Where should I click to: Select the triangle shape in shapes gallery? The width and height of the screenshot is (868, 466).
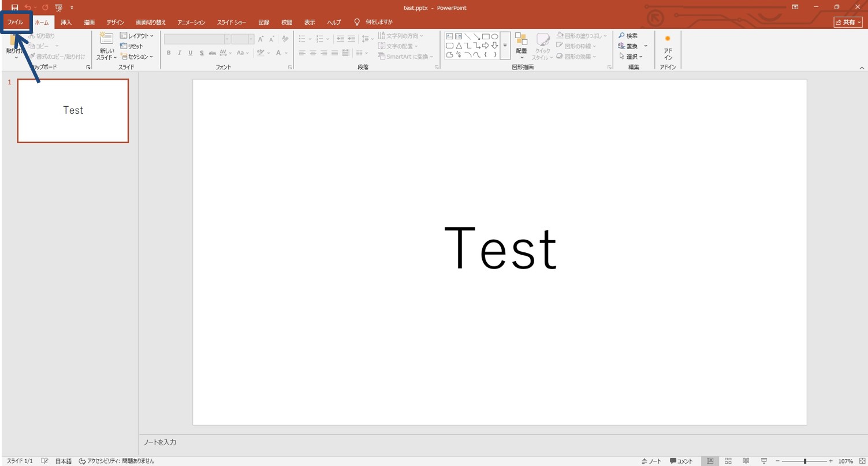coord(459,46)
